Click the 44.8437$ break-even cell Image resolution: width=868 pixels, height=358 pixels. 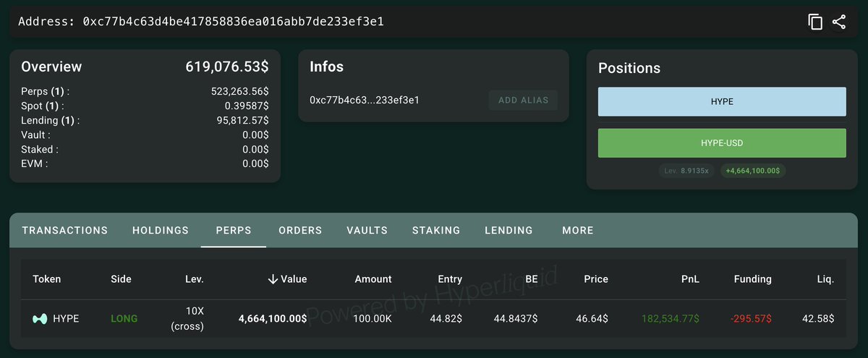pos(516,319)
